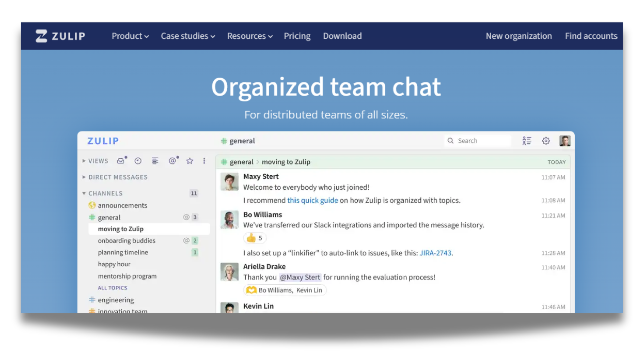Click the Download menu item
This screenshot has height=362, width=644.
343,35
